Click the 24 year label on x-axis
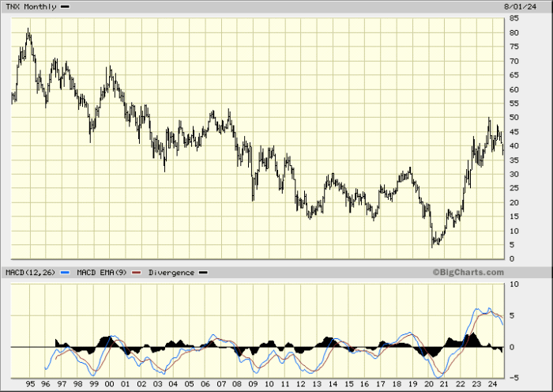Image resolution: width=553 pixels, height=392 pixels. (x=493, y=385)
